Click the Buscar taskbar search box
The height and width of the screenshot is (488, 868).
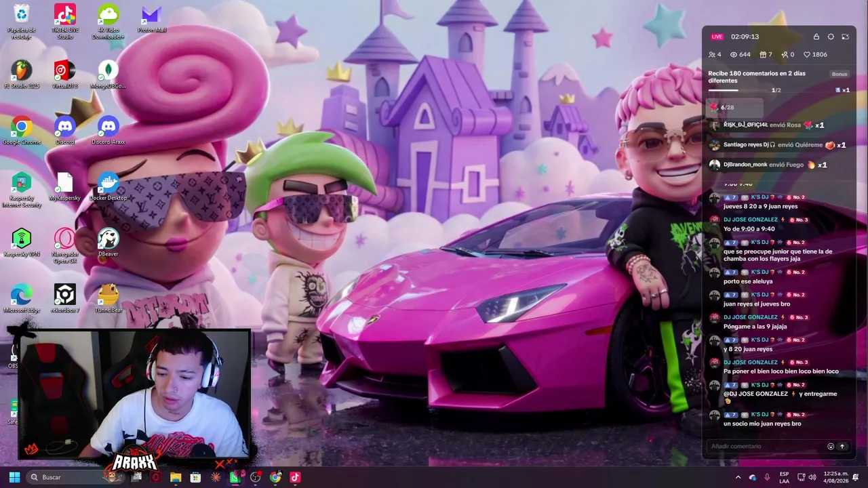click(75, 477)
